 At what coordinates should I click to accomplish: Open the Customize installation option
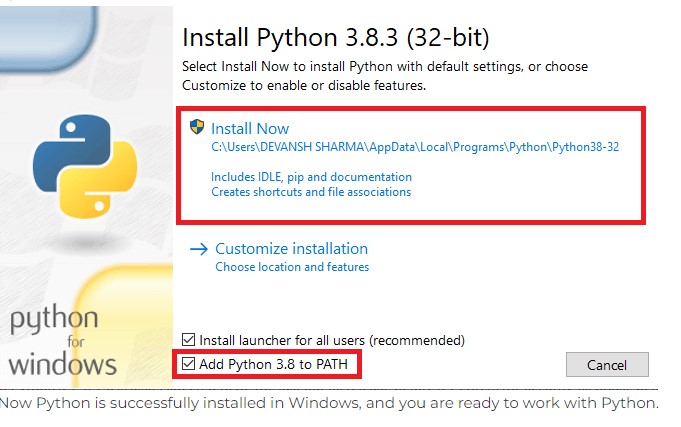tap(291, 249)
